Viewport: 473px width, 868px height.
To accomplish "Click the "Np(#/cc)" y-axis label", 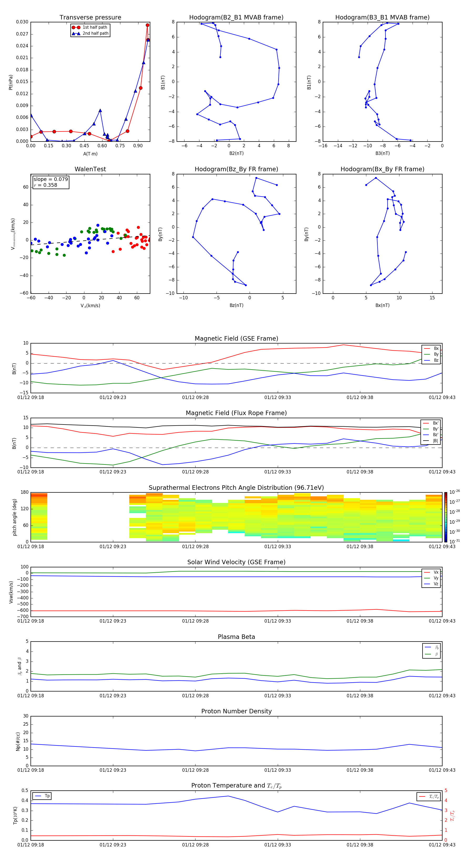I will coord(18,741).
